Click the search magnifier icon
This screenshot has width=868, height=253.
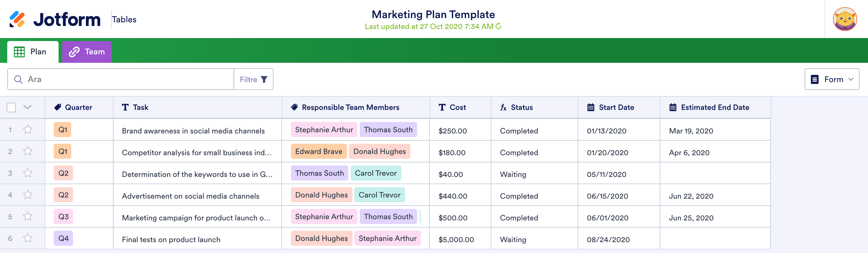(18, 79)
